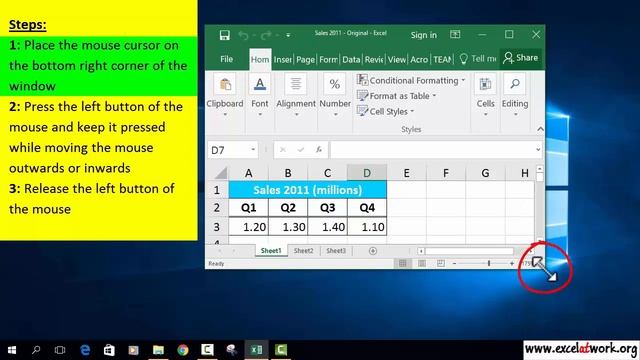
Task: Save the workbook with the floppy disk icon
Action: tap(224, 35)
